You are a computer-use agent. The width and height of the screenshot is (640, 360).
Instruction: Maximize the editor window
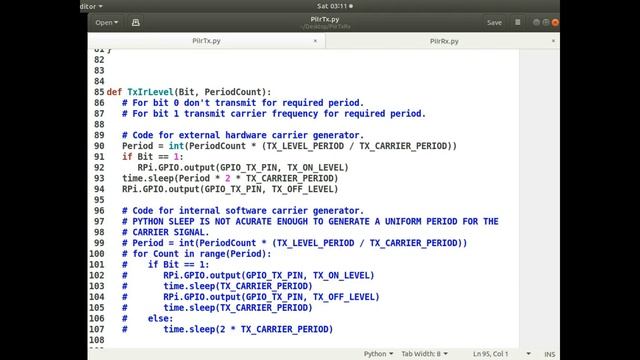tap(546, 22)
